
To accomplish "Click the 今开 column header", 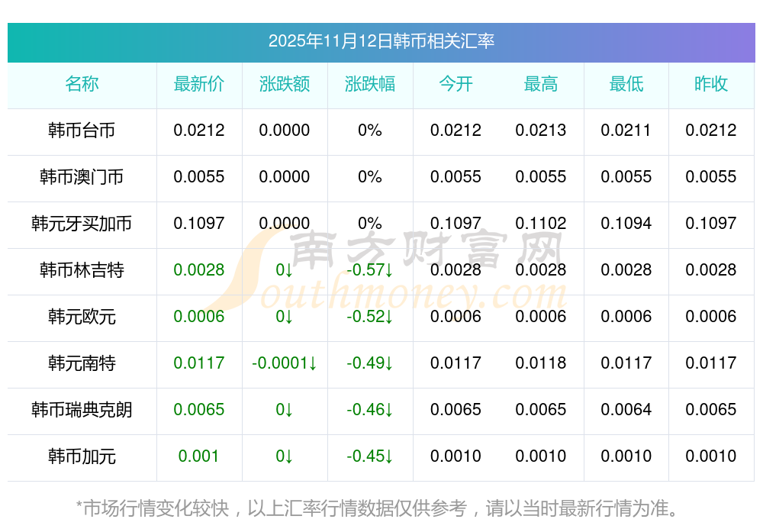I will click(456, 85).
